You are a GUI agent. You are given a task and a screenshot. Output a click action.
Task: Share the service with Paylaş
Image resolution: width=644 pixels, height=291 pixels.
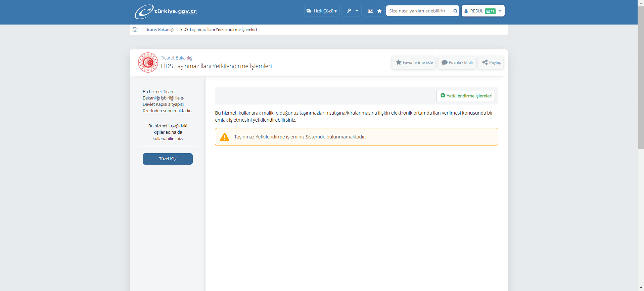tap(491, 63)
